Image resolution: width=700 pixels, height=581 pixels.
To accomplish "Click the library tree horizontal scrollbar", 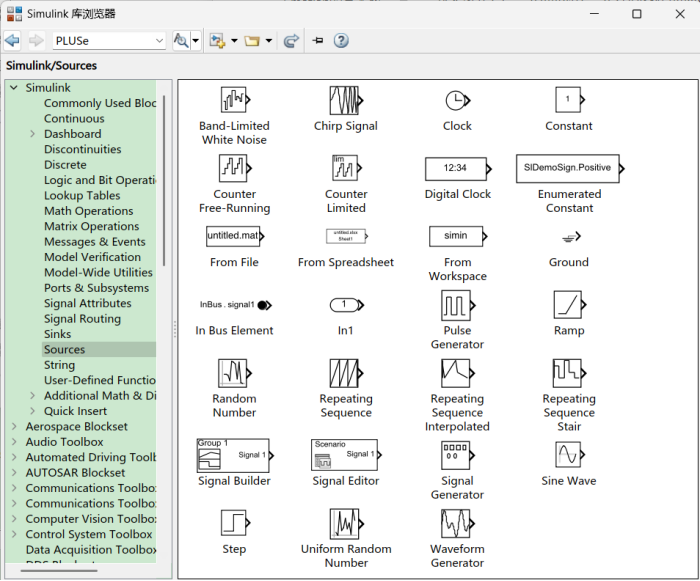I will [59, 571].
